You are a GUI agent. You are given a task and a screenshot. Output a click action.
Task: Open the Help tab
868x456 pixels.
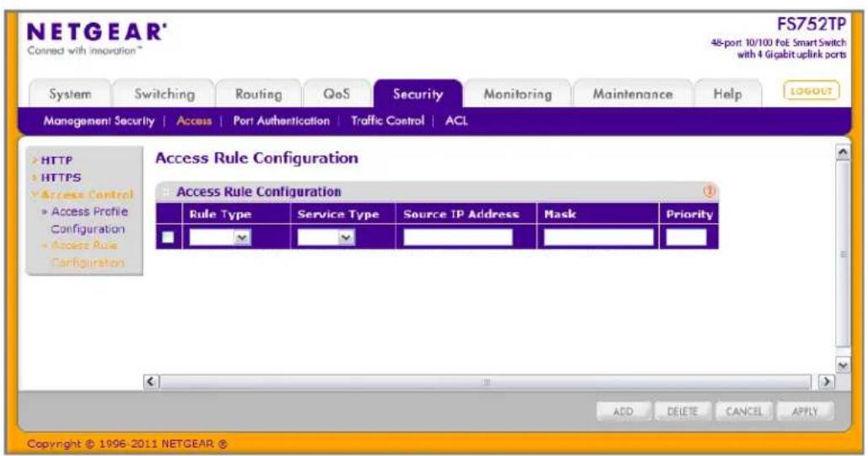[x=727, y=95]
